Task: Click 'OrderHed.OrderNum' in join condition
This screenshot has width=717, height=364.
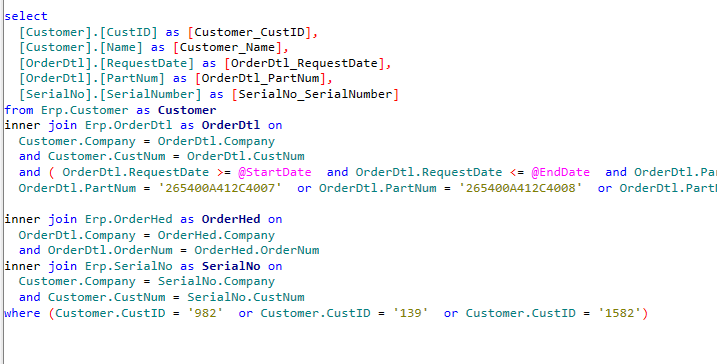Action: click(257, 251)
